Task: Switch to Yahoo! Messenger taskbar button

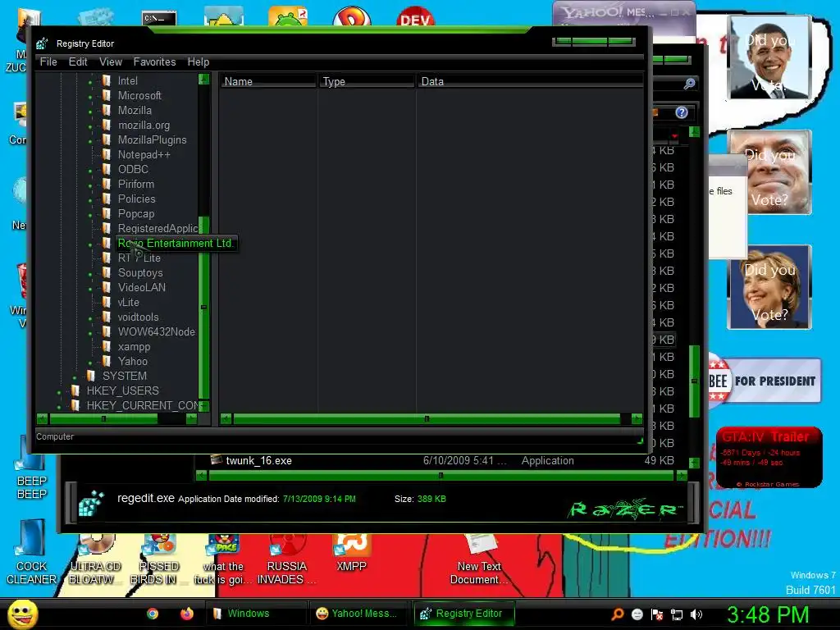Action: [358, 614]
